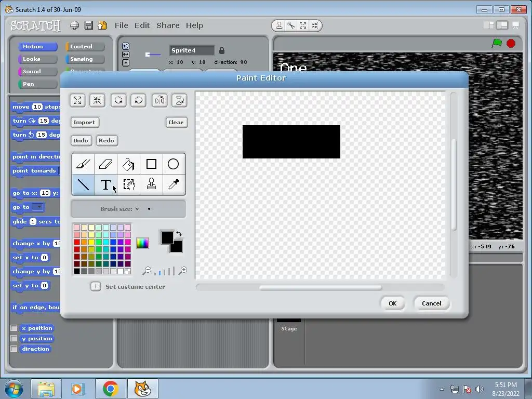Screen dimensions: 532x399
Task: Open Google Chrome from the taskbar
Action: pyautogui.click(x=110, y=389)
